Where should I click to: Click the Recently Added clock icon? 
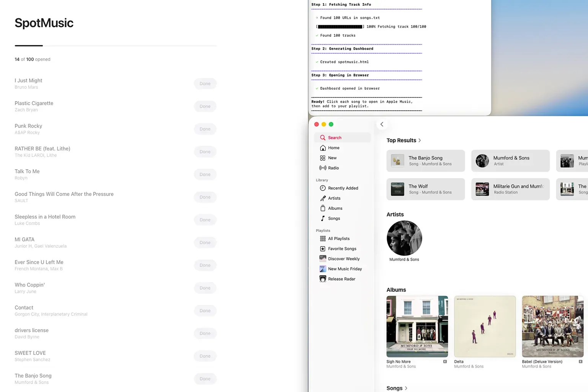323,188
